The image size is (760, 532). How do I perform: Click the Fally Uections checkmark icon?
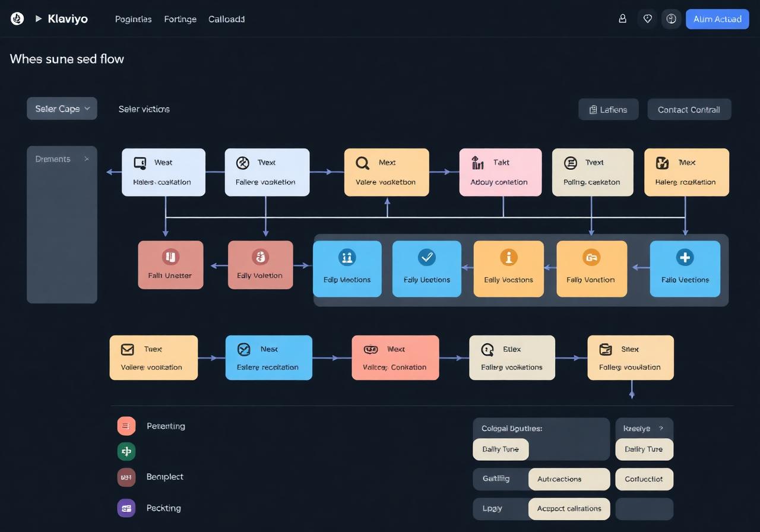[426, 257]
